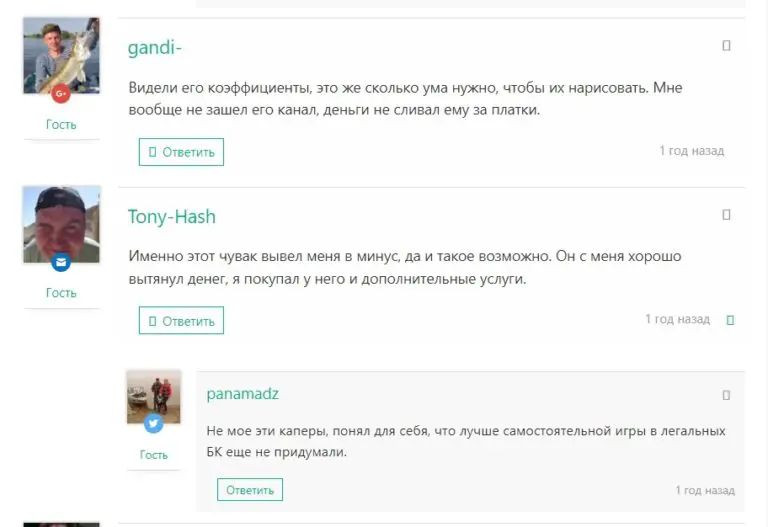The height and width of the screenshot is (527, 768).
Task: Click the '1 год назад' timestamp on gandi- comment
Action: 691,151
